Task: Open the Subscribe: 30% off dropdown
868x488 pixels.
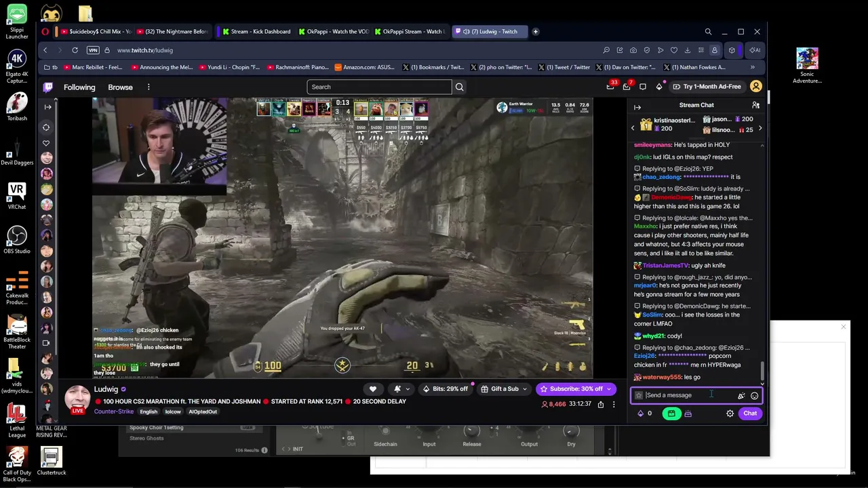Action: tap(576, 389)
